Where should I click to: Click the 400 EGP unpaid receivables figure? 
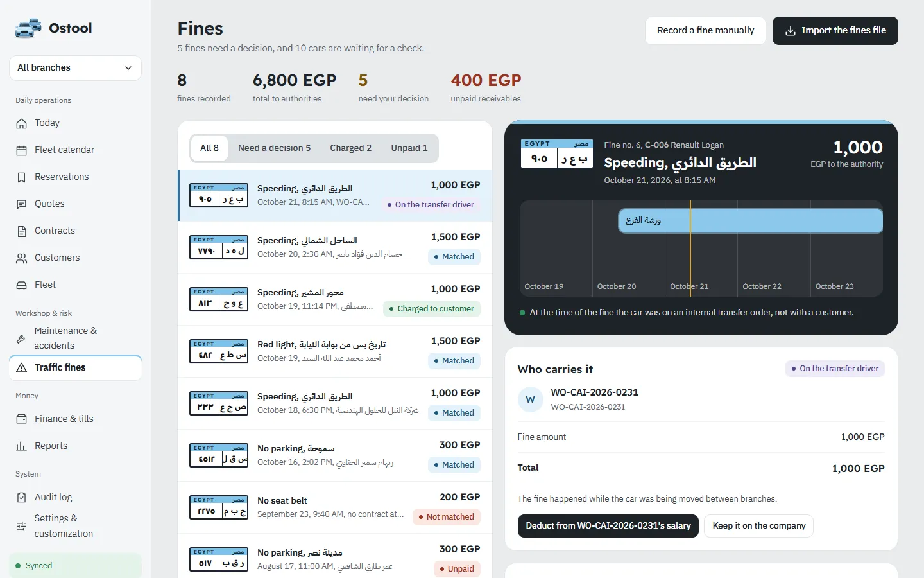click(x=486, y=81)
